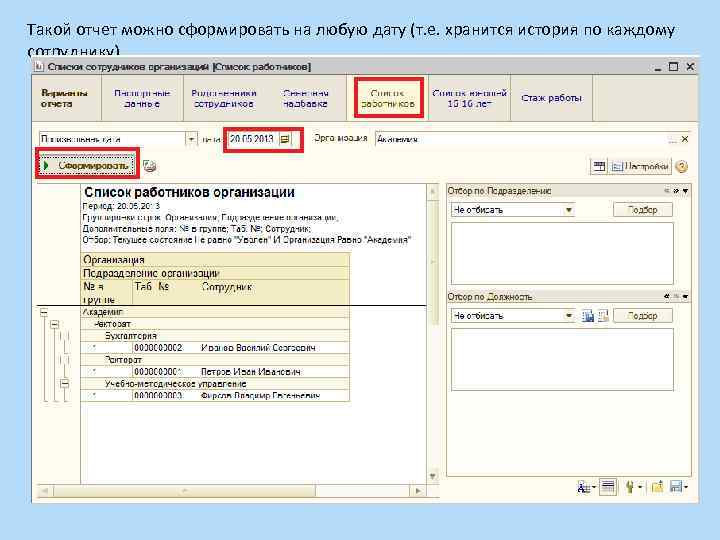Click the double left arrow in Подразделение header
Screen dimensions: 720x540
click(x=666, y=191)
